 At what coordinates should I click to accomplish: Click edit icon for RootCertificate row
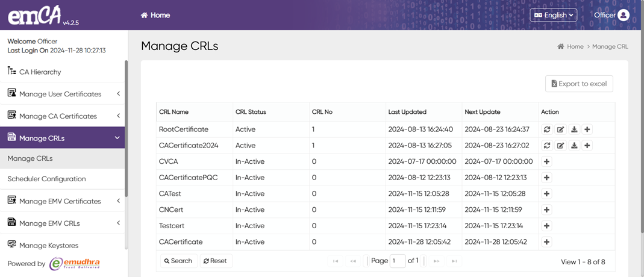[560, 129]
